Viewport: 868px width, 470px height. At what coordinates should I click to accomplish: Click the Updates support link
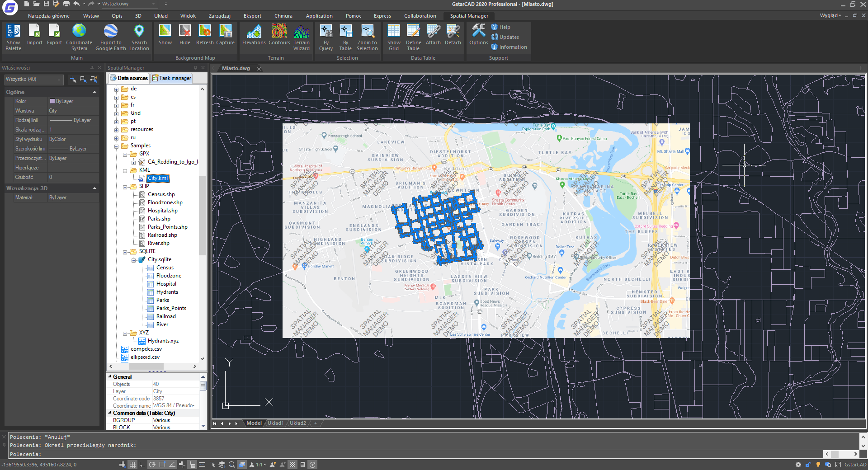(x=505, y=37)
